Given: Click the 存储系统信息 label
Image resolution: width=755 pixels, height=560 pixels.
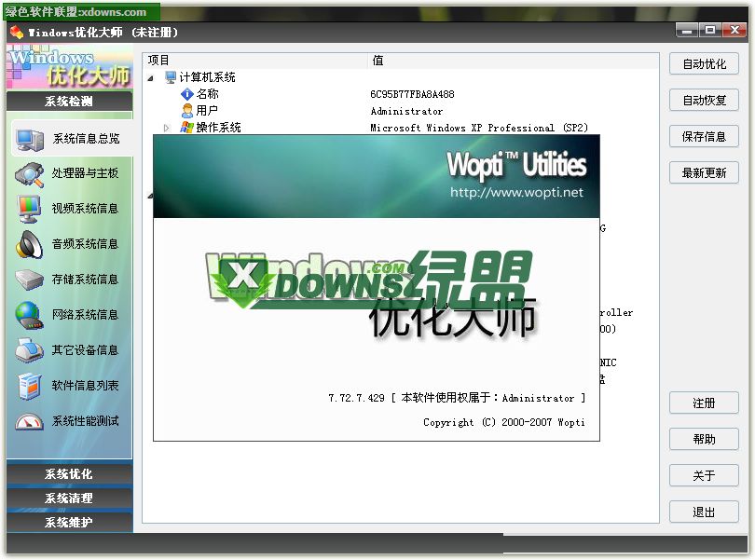Looking at the screenshot, I should pos(85,280).
